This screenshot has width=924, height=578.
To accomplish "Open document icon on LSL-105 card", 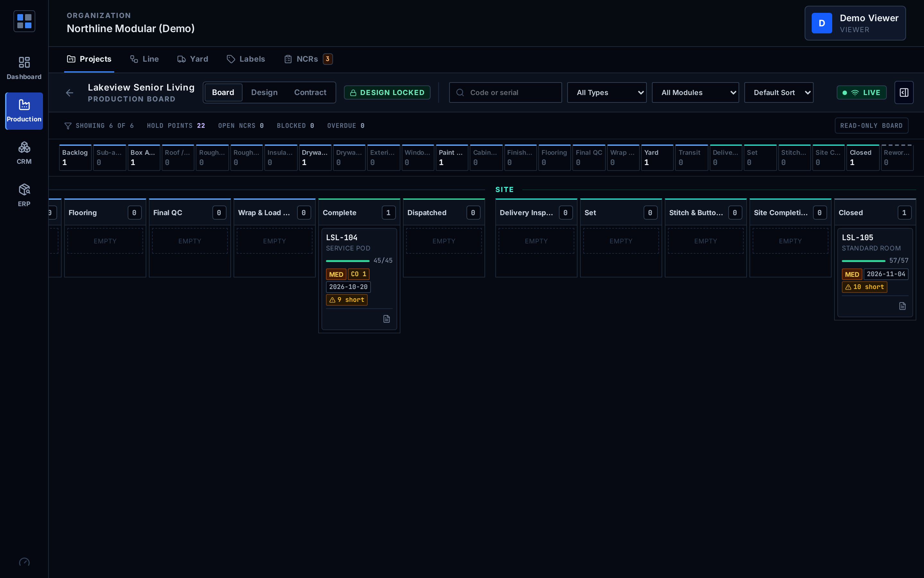I will 902,306.
